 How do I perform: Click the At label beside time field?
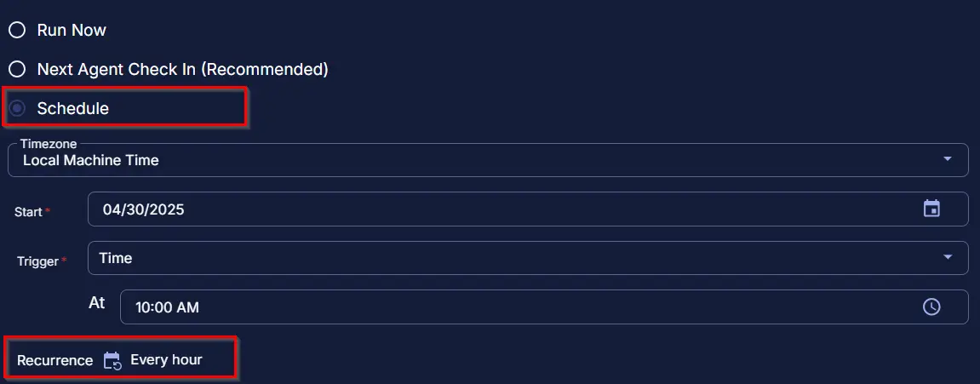pyautogui.click(x=97, y=303)
